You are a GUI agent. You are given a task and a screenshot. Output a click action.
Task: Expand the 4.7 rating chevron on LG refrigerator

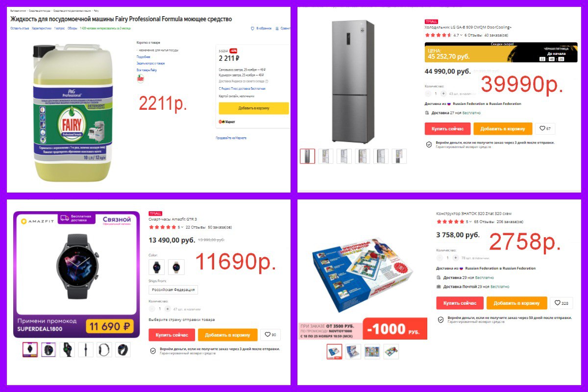[462, 35]
